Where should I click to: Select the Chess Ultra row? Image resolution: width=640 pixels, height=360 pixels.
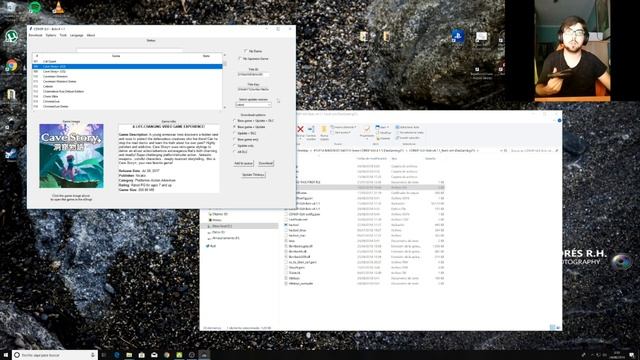tap(127, 97)
